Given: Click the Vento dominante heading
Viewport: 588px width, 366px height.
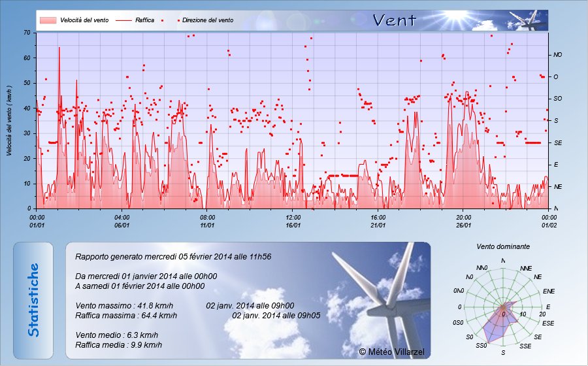Looking at the screenshot, I should pyautogui.click(x=503, y=247).
